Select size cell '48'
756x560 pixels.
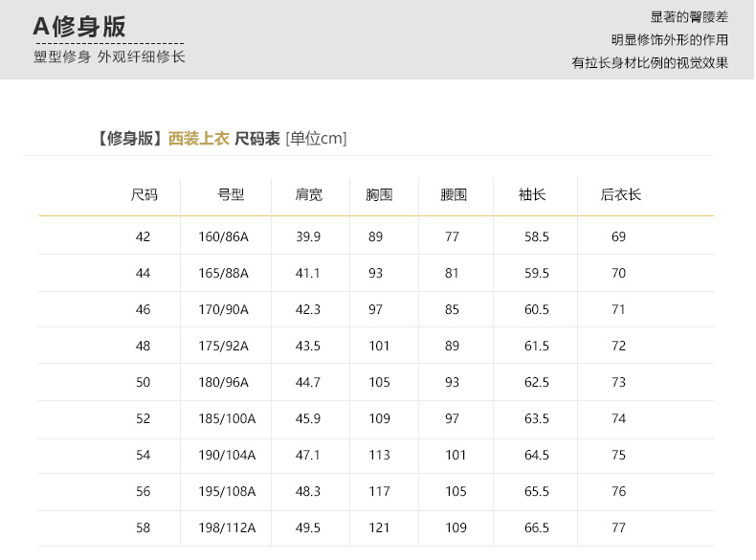point(144,346)
